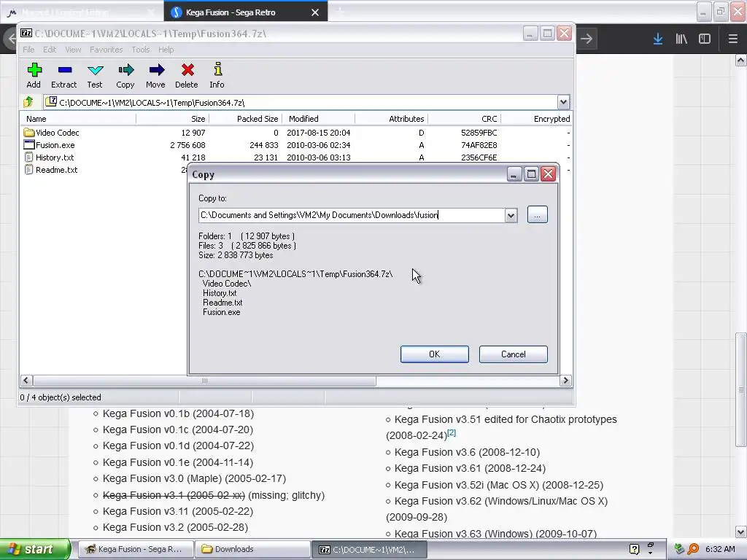The height and width of the screenshot is (560, 747).
Task: Select the Copy toolbar icon
Action: (x=125, y=75)
